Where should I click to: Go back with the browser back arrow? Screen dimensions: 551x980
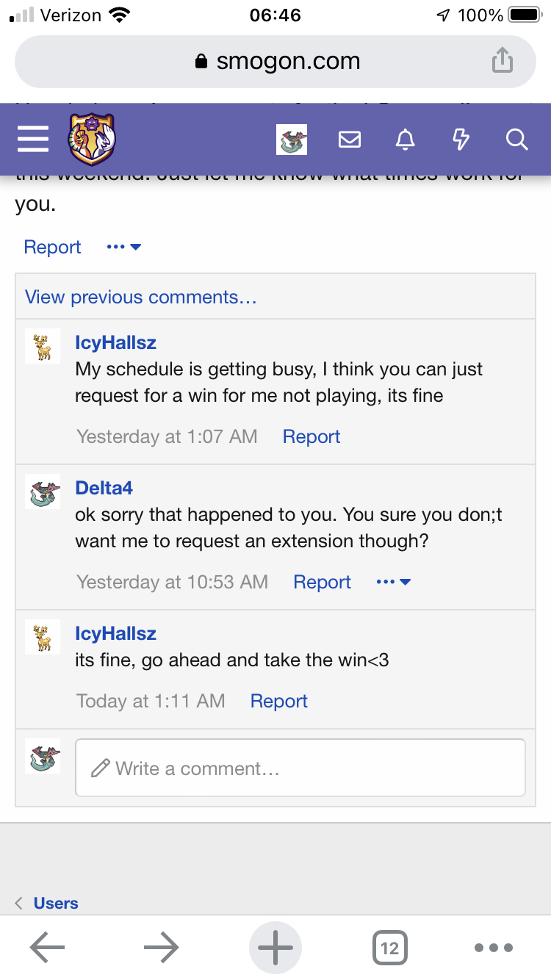click(x=48, y=948)
